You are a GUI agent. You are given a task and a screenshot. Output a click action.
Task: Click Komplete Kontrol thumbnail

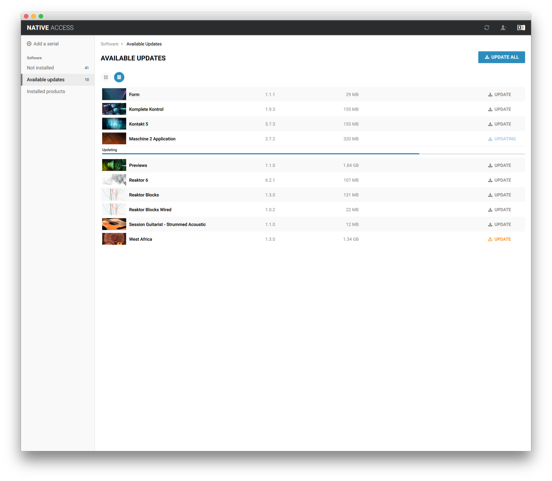click(x=114, y=109)
